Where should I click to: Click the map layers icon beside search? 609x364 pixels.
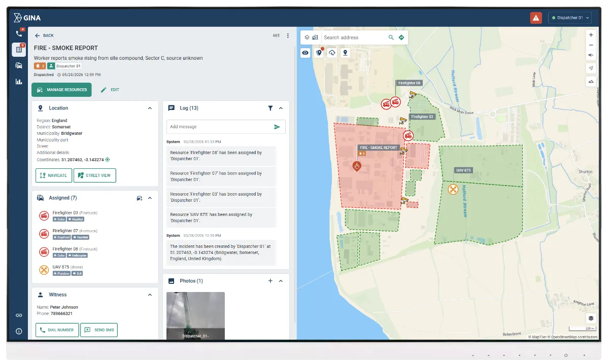(307, 38)
